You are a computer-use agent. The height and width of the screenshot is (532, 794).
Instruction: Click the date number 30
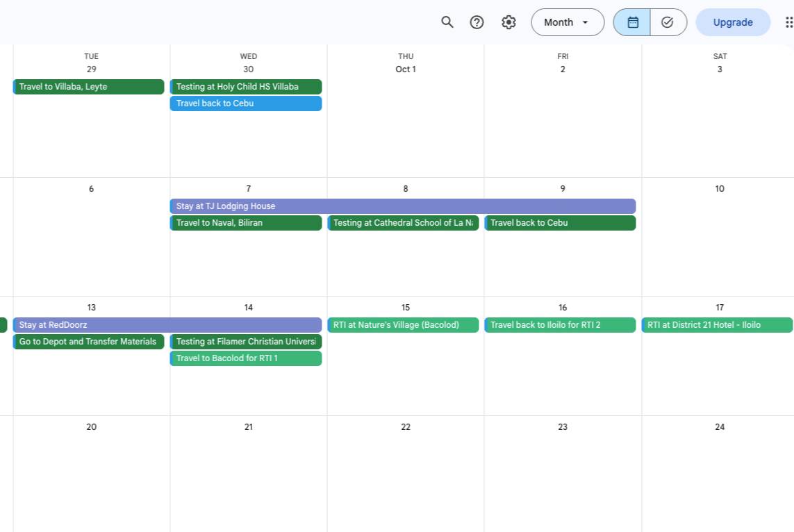pos(248,69)
